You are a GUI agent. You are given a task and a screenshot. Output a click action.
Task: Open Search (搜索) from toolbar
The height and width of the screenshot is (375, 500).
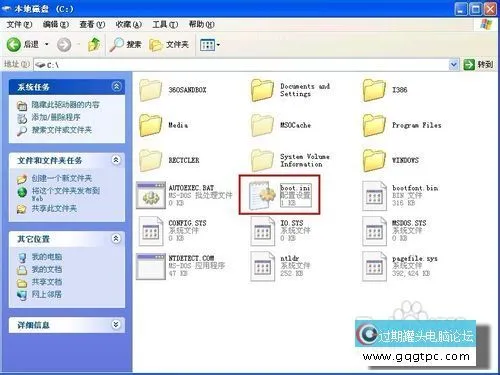click(x=126, y=44)
